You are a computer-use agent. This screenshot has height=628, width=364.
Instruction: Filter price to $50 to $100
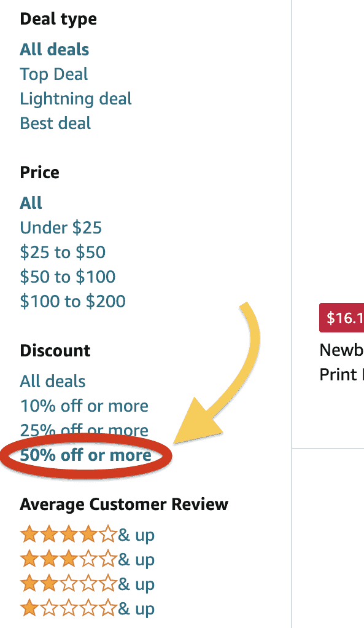tap(68, 277)
